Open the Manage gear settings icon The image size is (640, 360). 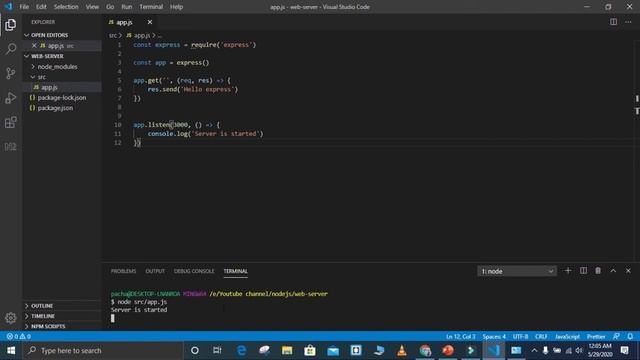[11, 318]
